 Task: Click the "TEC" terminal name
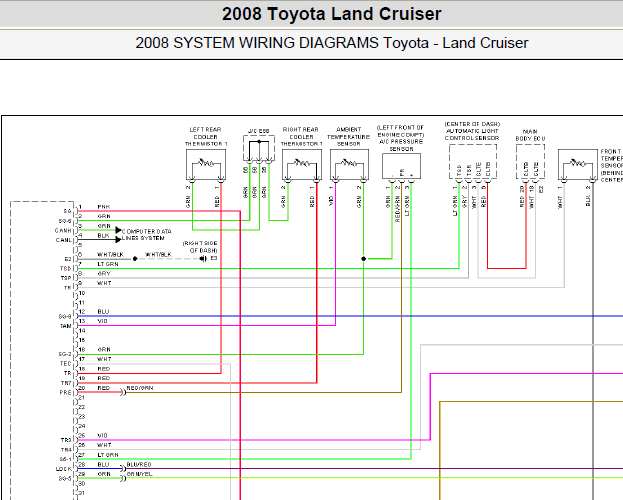(66, 364)
